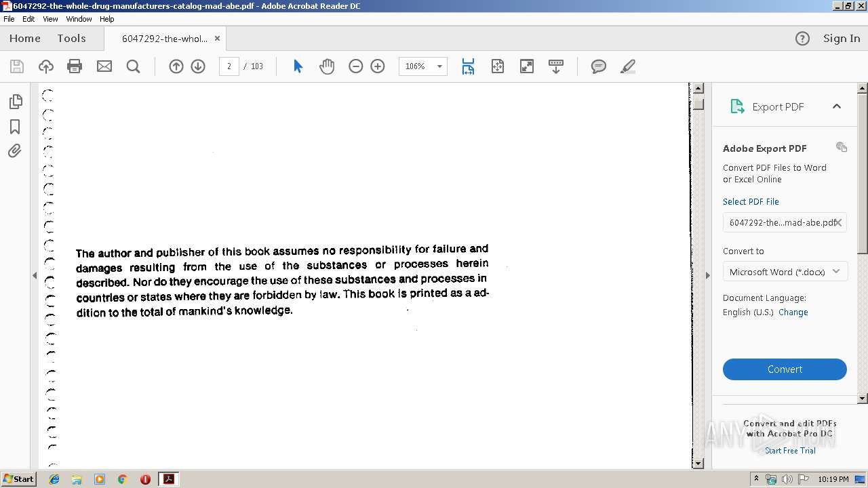Change the document language
The width and height of the screenshot is (868, 488).
coord(793,312)
